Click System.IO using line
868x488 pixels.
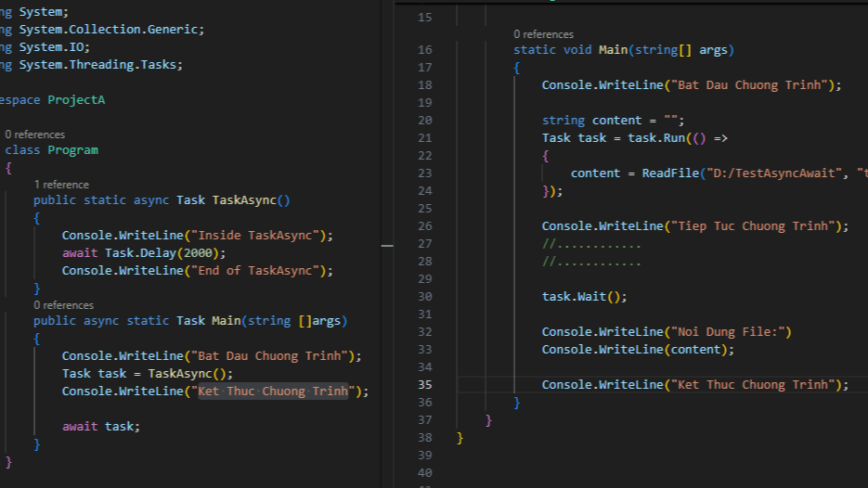45,47
